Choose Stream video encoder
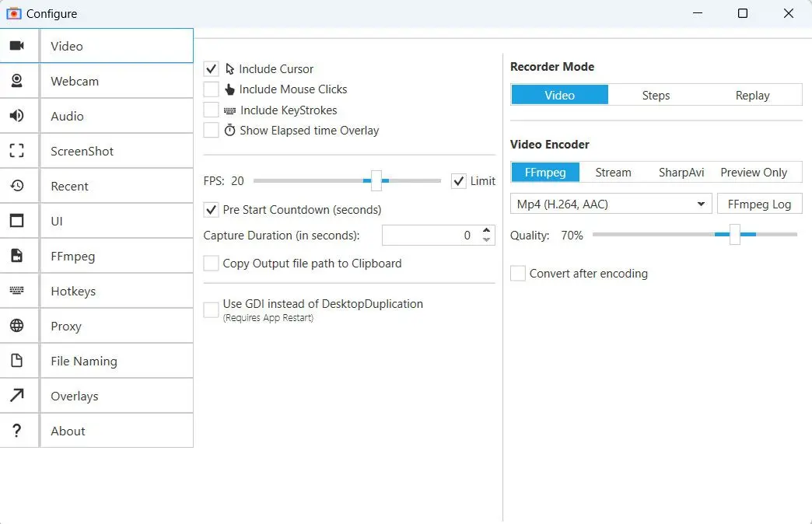 (613, 172)
